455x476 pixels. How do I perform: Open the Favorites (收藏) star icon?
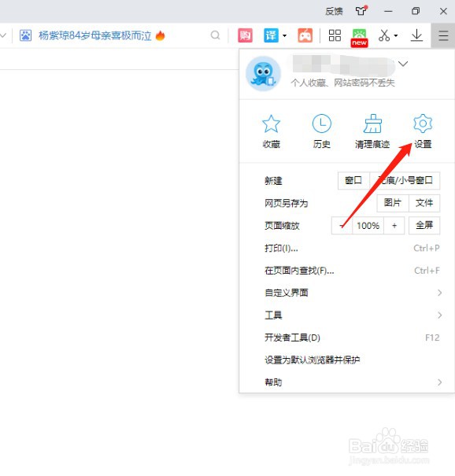[271, 124]
